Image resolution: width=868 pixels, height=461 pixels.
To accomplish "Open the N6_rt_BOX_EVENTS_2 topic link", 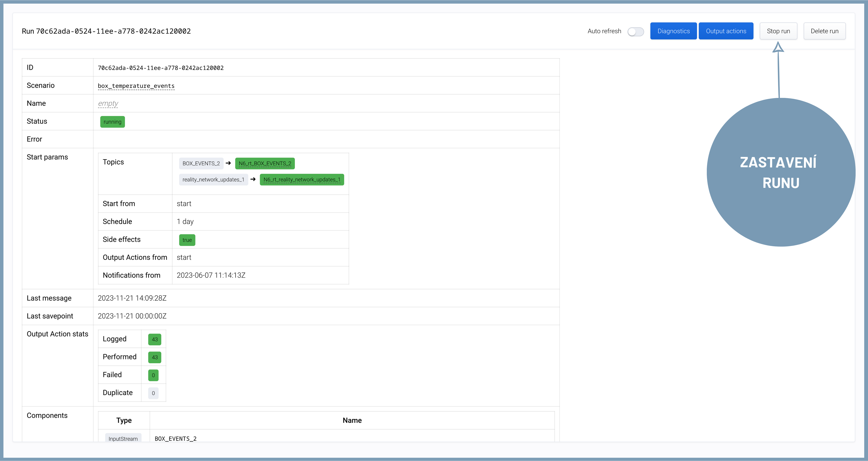I will click(265, 163).
